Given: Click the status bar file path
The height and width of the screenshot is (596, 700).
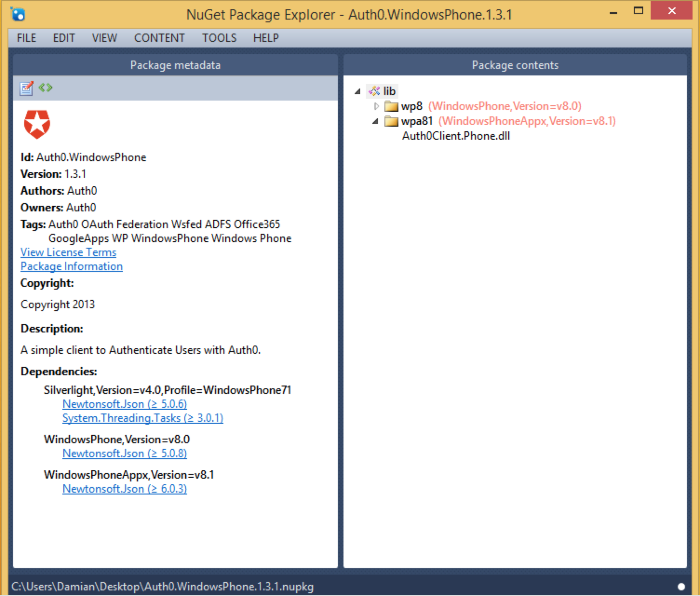Looking at the screenshot, I should 162,587.
